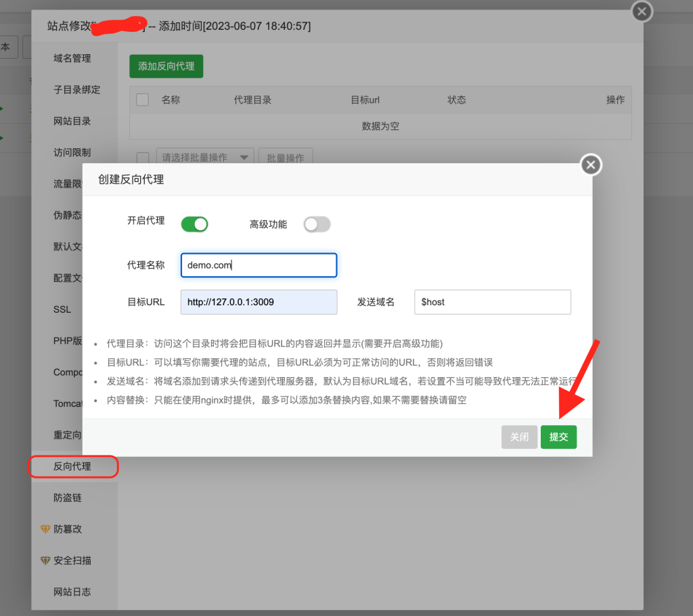Select 反向代理 in the sidebar

click(72, 466)
